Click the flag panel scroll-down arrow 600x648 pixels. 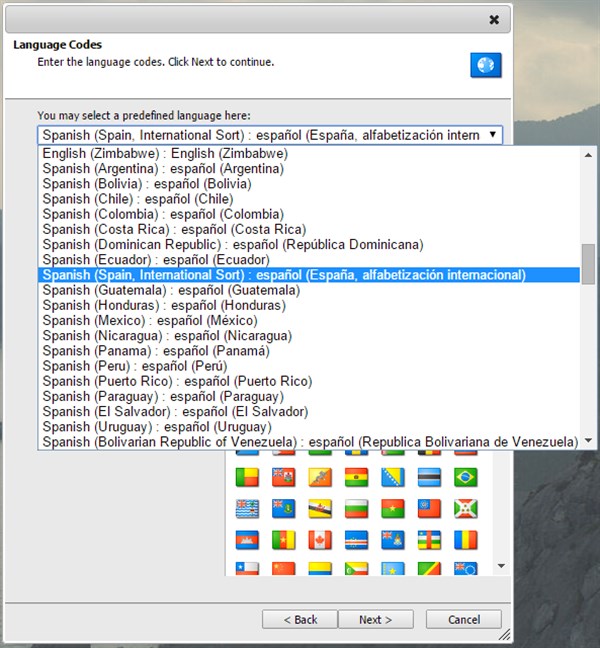[x=501, y=566]
